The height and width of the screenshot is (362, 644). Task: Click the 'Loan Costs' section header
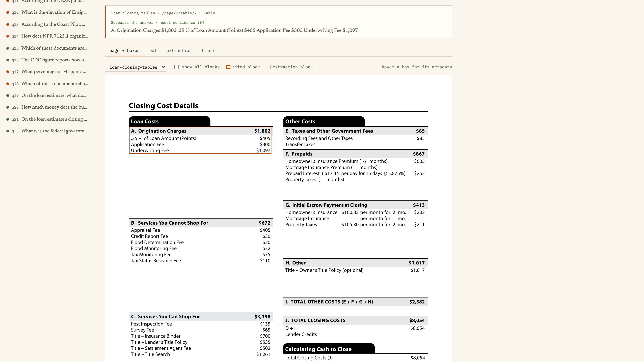(x=170, y=121)
